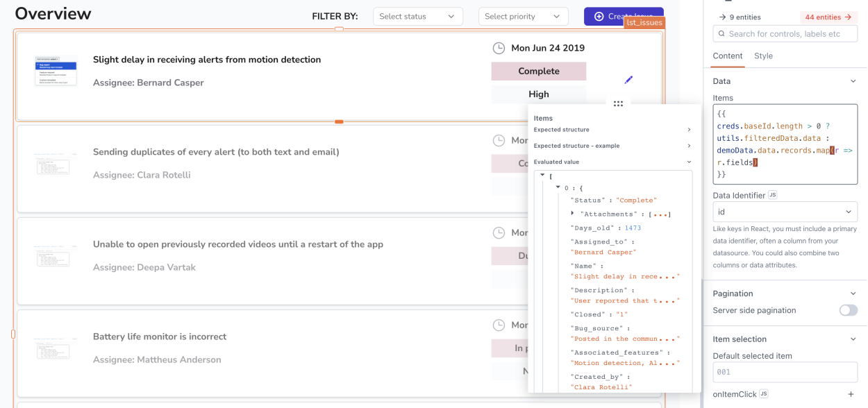This screenshot has height=408, width=868.
Task: Enable Server side pagination switch
Action: (x=848, y=310)
